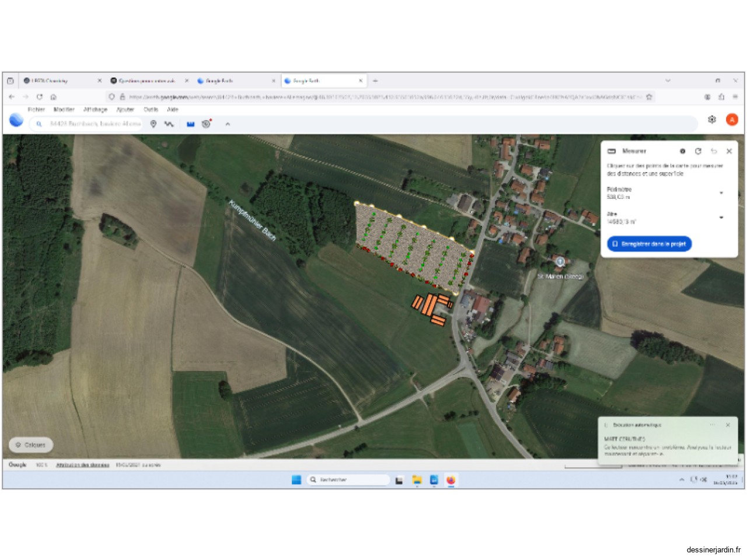
Task: Click the Kumpfmühler Bach map label
Action: click(252, 220)
